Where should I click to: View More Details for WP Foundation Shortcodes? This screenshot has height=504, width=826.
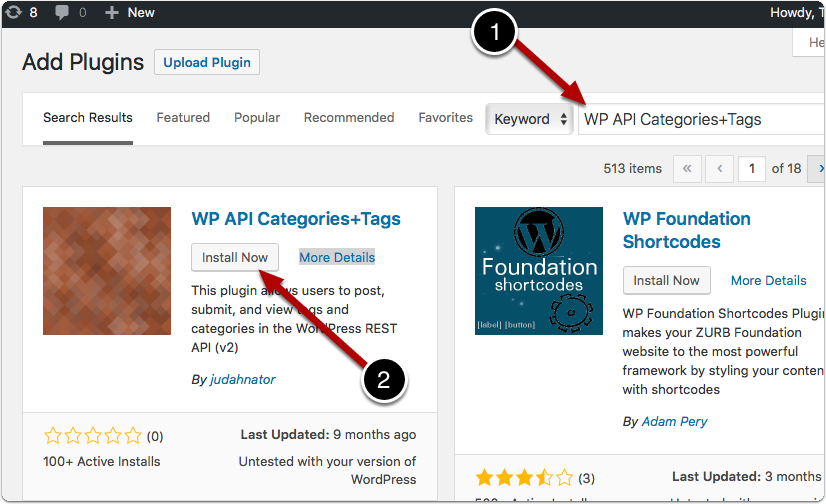769,280
